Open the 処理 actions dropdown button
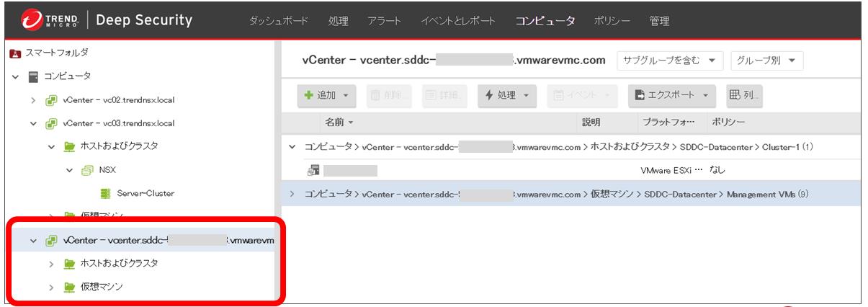 click(506, 95)
